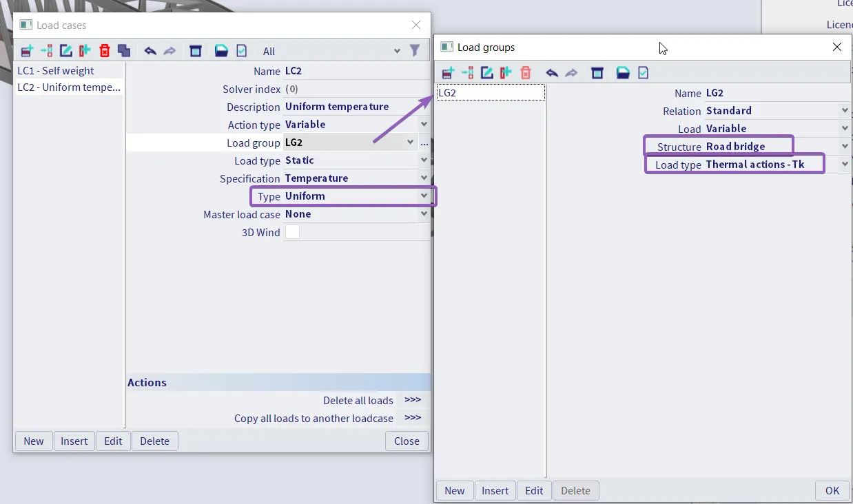The width and height of the screenshot is (853, 504).
Task: Click the open folder icon in Load groups toolbar
Action: 623,73
